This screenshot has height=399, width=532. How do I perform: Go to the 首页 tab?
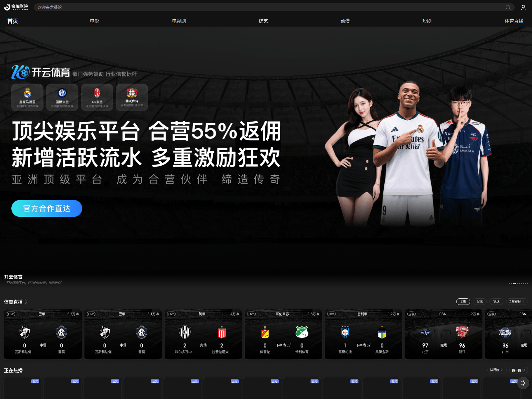pos(13,21)
